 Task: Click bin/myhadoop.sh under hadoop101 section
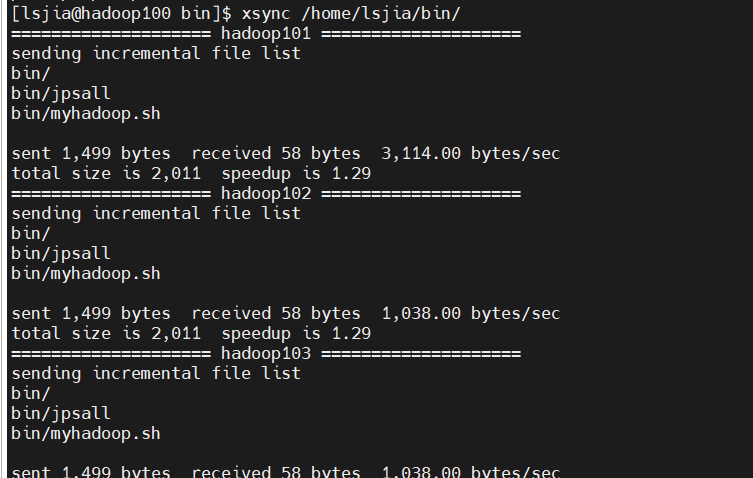[x=86, y=114]
